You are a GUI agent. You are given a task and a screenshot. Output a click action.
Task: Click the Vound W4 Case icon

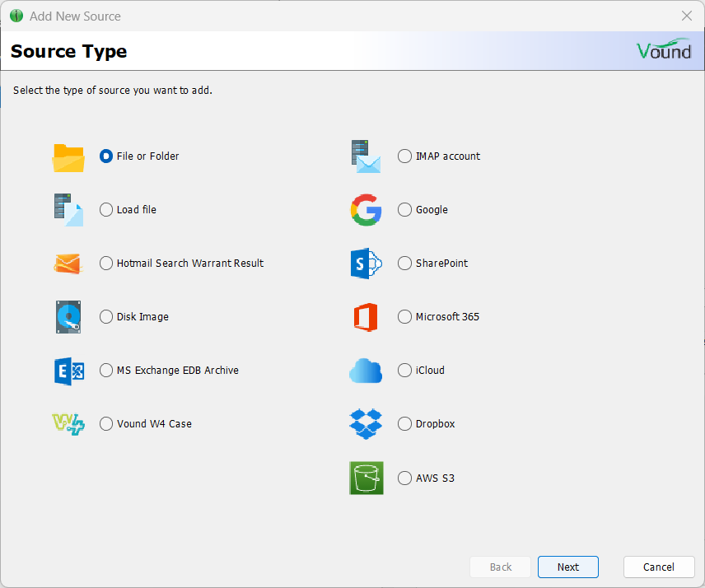(x=68, y=423)
